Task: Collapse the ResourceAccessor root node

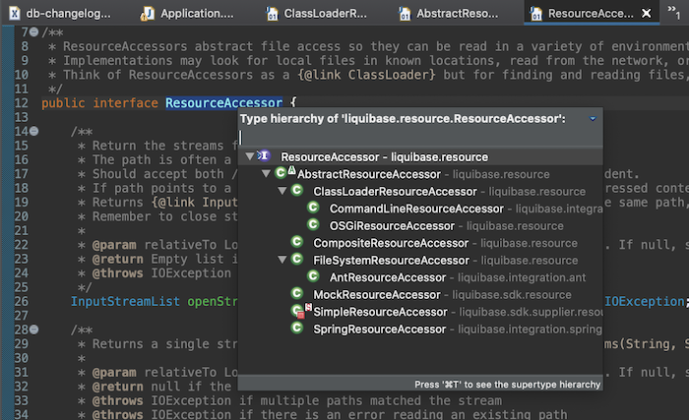Action: pyautogui.click(x=249, y=157)
